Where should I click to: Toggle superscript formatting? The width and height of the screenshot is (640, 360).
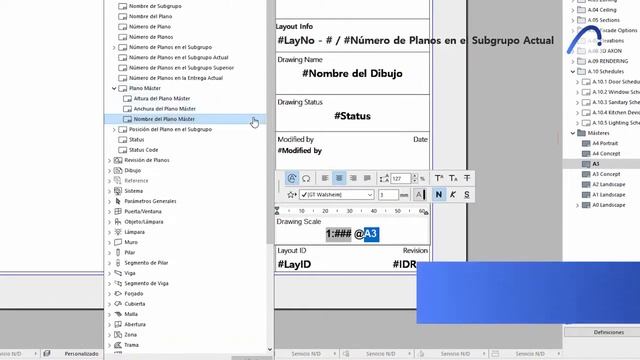[x=439, y=178]
